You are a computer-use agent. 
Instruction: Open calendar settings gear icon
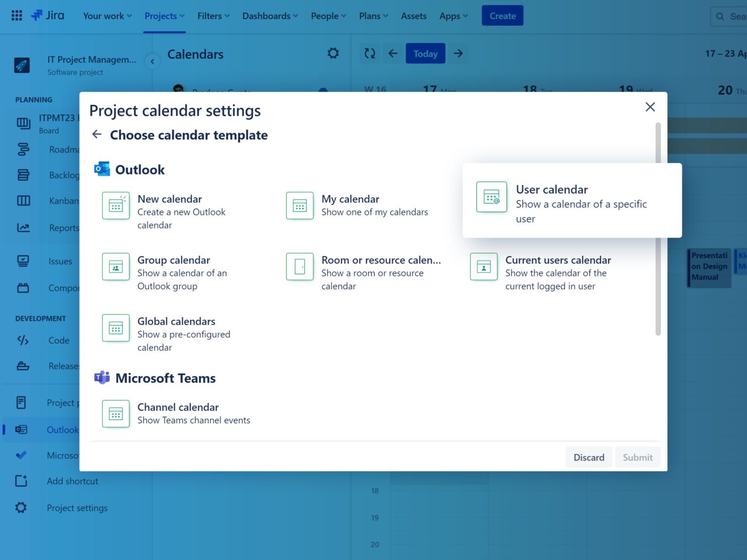(333, 53)
